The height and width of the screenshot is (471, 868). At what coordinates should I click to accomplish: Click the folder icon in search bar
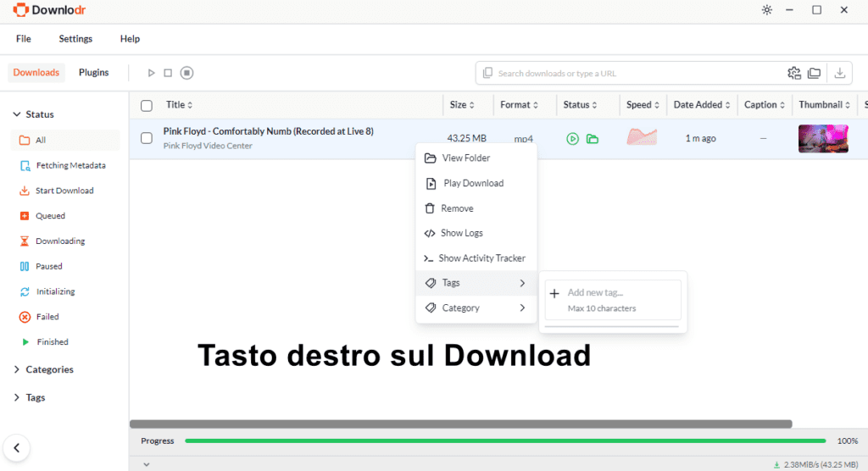(x=814, y=73)
